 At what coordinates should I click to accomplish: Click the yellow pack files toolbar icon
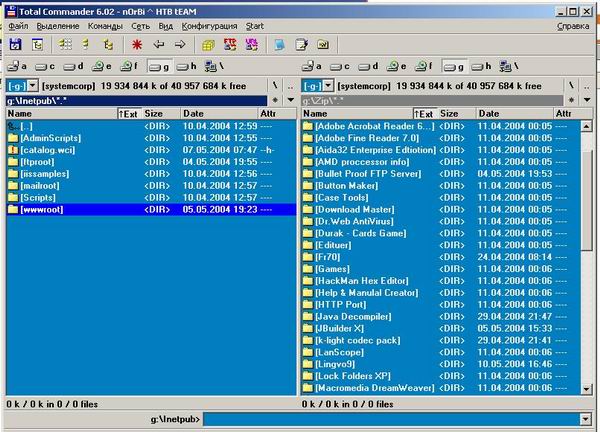coord(208,45)
